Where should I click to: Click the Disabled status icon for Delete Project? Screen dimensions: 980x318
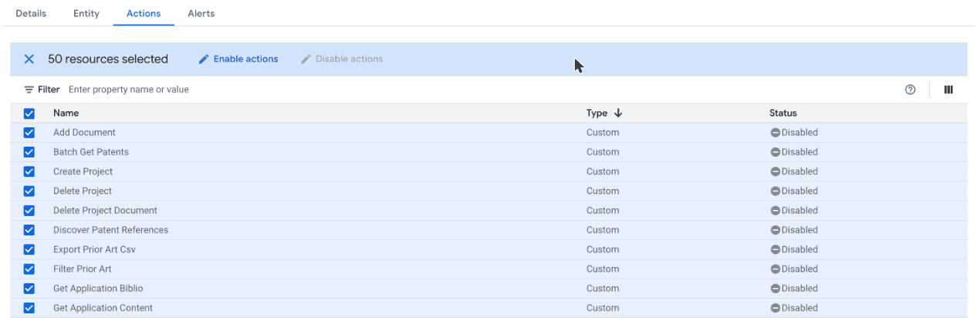pyautogui.click(x=776, y=191)
